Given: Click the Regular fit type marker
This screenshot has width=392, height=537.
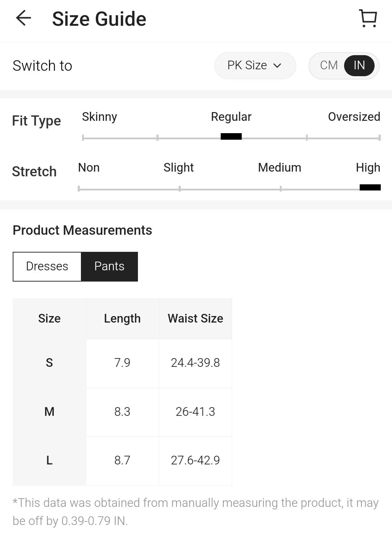Looking at the screenshot, I should [231, 136].
